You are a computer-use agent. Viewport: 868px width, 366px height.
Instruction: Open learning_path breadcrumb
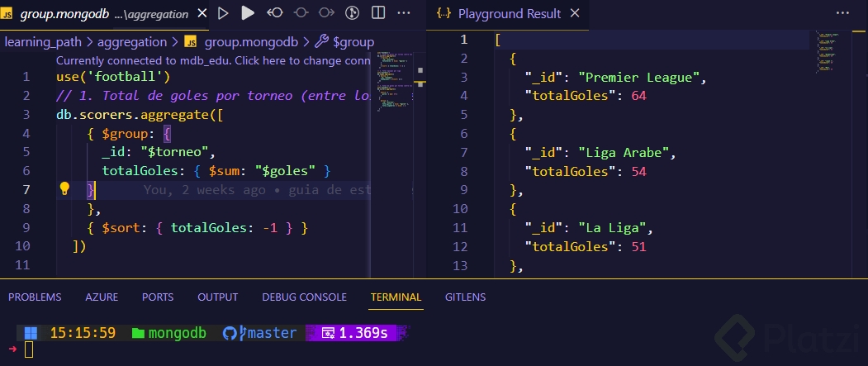(x=43, y=41)
